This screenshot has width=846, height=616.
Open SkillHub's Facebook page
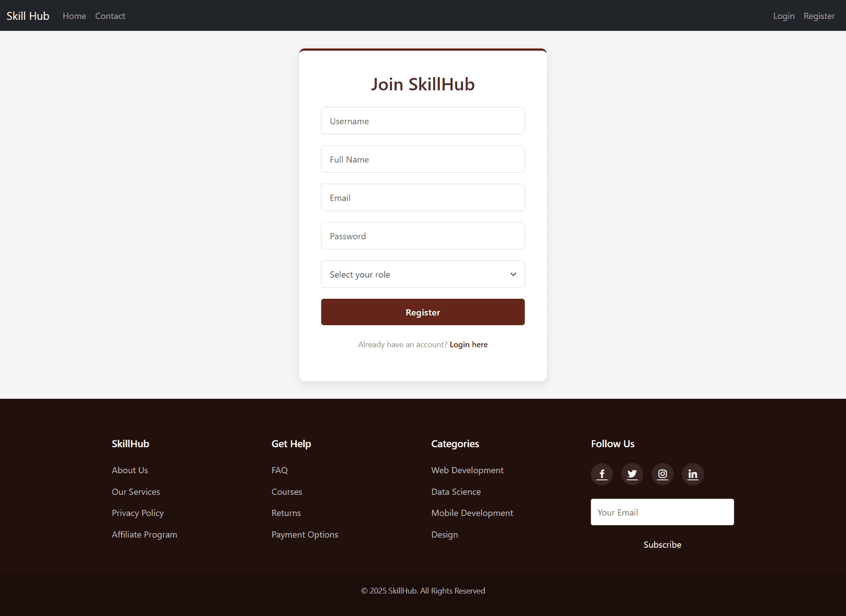click(x=601, y=474)
